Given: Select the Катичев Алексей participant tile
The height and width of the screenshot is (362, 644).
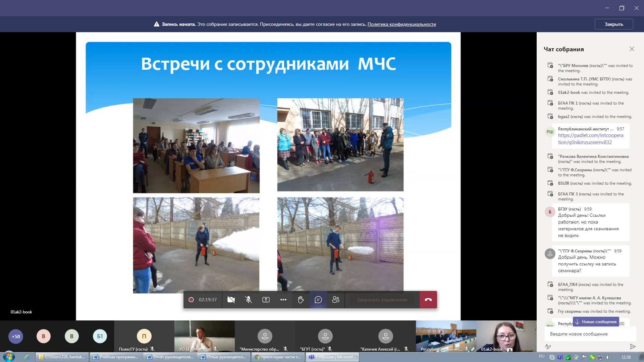Looking at the screenshot, I should 386,336.
